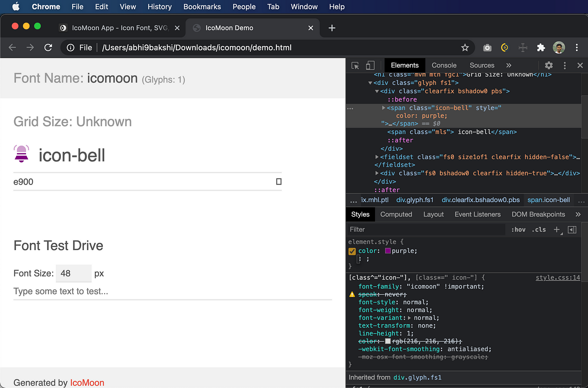Go forward in browser history
The width and height of the screenshot is (588, 388).
30,47
